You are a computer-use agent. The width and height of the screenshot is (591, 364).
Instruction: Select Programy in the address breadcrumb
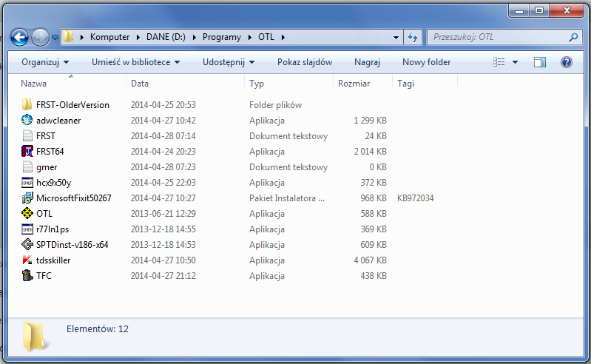pyautogui.click(x=222, y=37)
